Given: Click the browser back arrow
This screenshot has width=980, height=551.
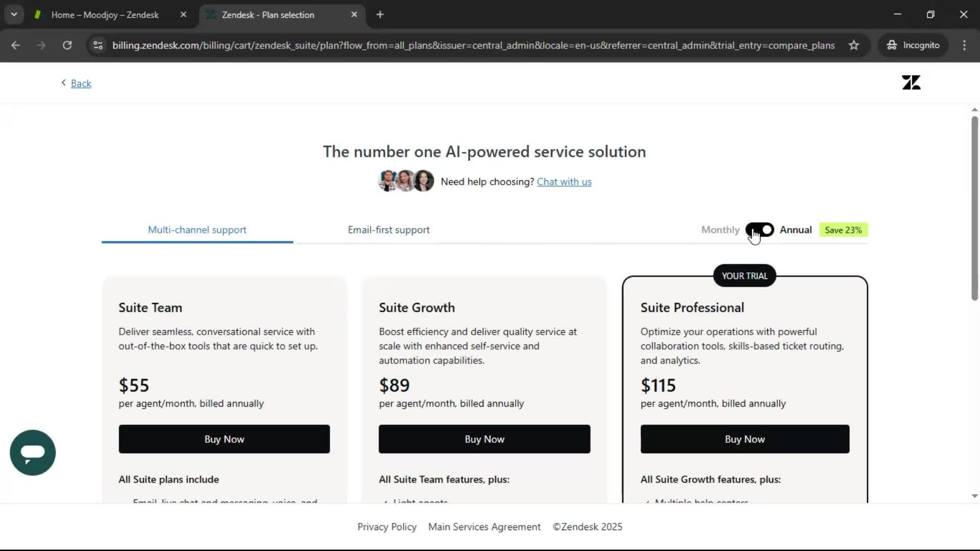Looking at the screenshot, I should point(16,45).
